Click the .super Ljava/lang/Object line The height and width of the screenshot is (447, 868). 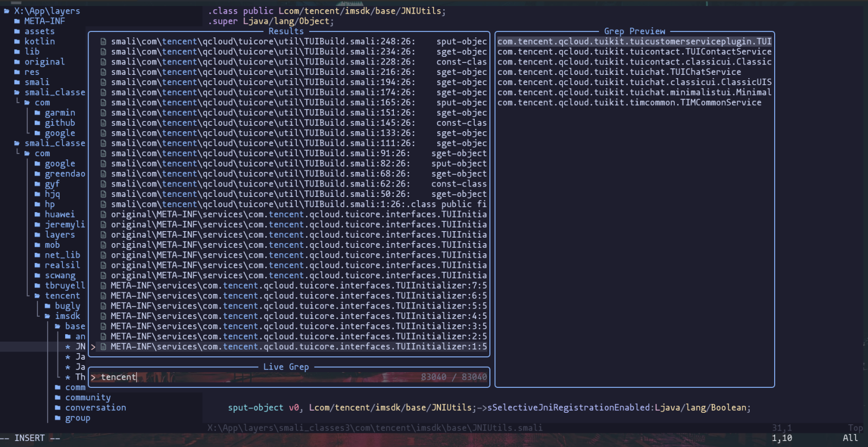coord(271,21)
